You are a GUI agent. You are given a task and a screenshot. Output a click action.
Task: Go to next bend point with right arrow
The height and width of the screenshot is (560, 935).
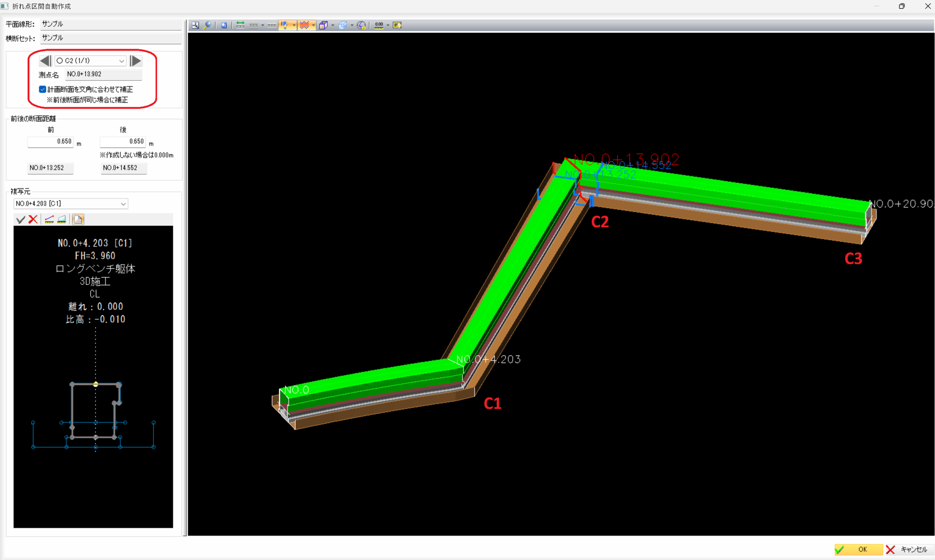pyautogui.click(x=135, y=61)
